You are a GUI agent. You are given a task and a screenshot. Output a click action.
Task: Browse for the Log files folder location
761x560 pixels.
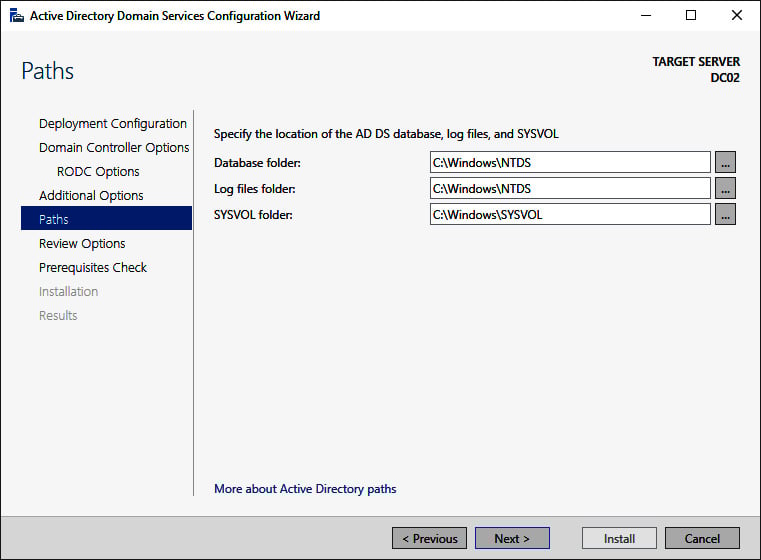tap(725, 188)
